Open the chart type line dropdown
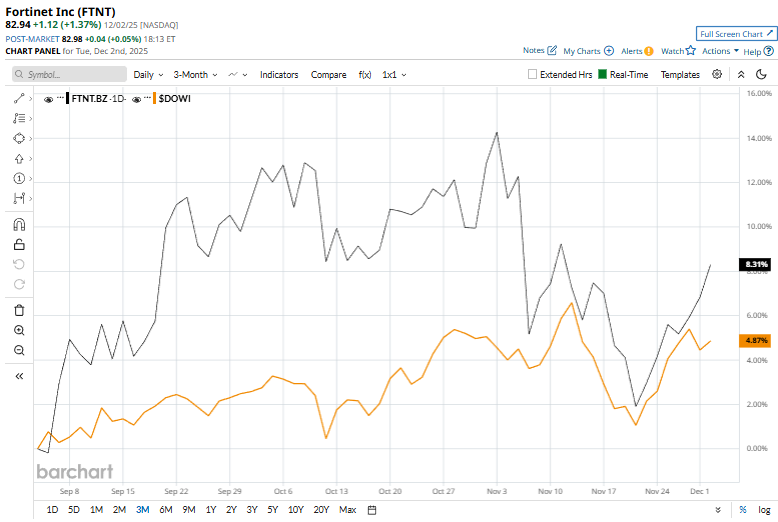The image size is (778, 522). click(x=237, y=74)
